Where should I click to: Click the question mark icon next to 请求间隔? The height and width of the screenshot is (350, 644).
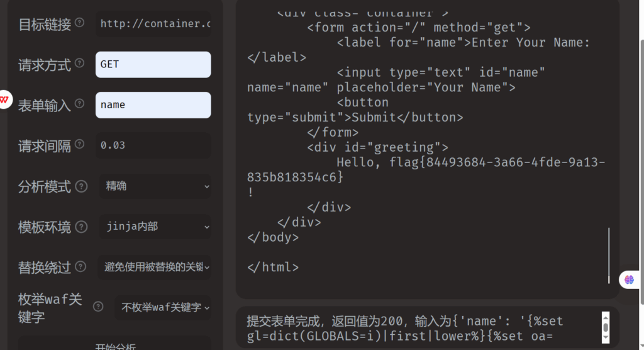(x=80, y=145)
